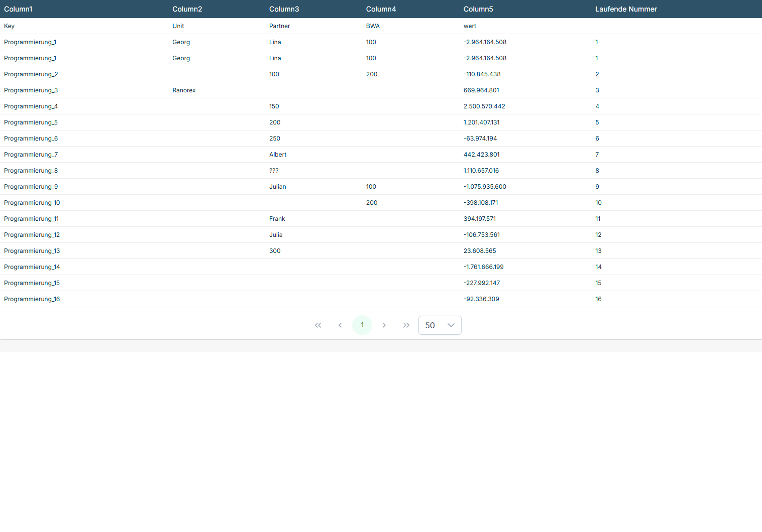This screenshot has height=532, width=762.
Task: Click the value -1.075.935.600
Action: (485, 187)
